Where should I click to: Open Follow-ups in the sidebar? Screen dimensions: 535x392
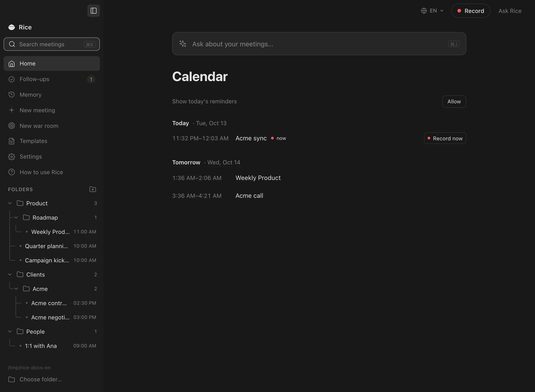(52, 79)
